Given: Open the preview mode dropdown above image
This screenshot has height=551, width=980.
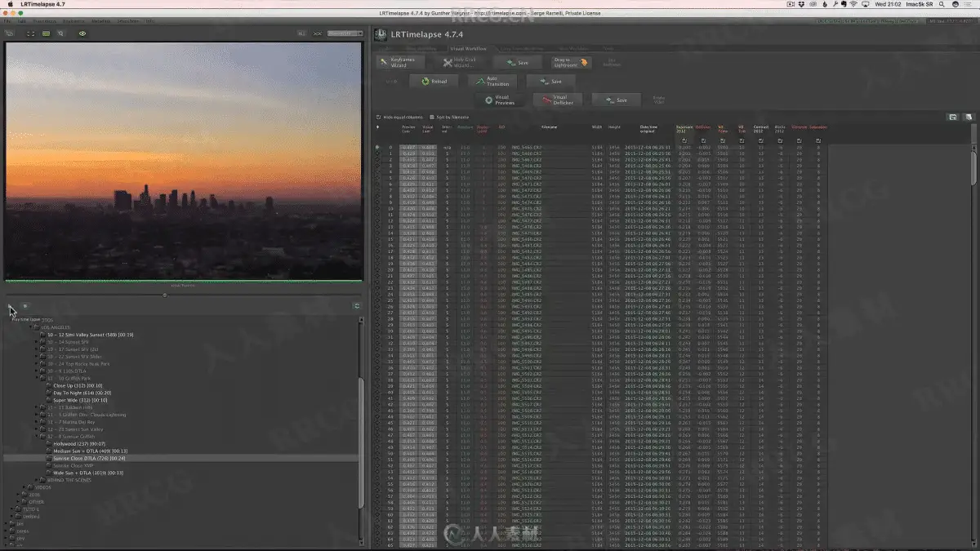Looking at the screenshot, I should pos(344,33).
